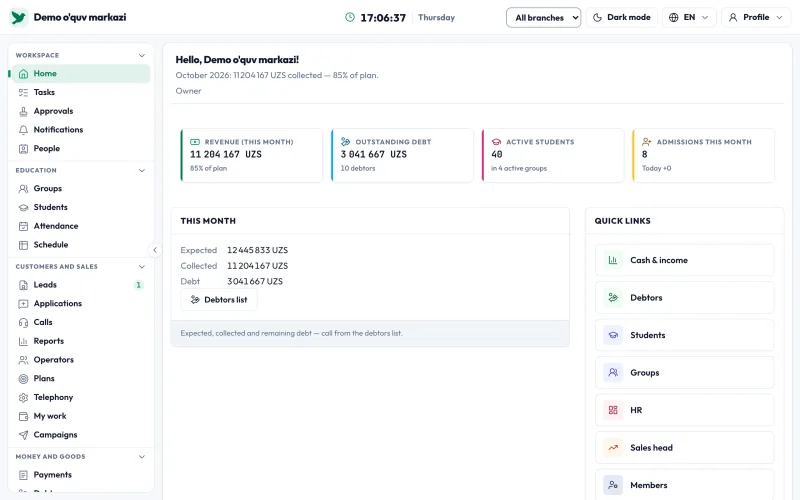Click the Campaigns paper plane icon
Screen dimensions: 800x500
pyautogui.click(x=23, y=435)
